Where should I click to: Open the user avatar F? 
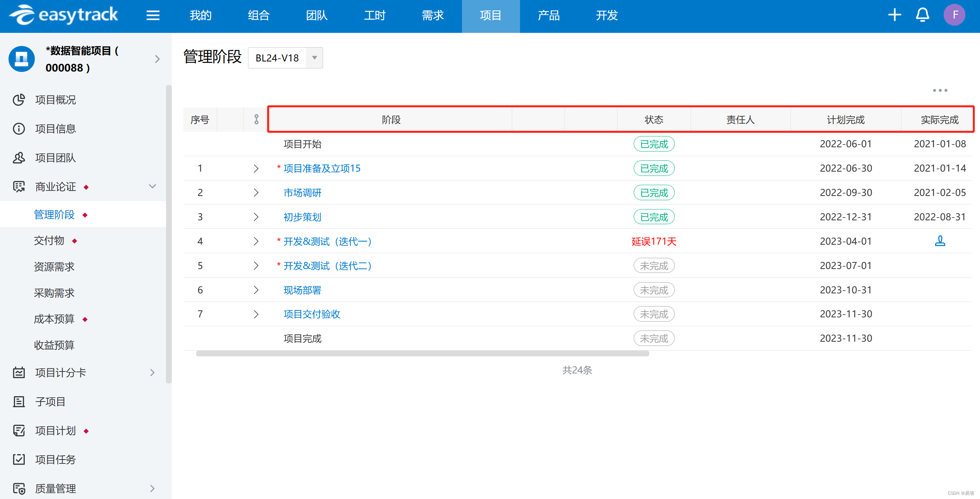click(x=954, y=15)
